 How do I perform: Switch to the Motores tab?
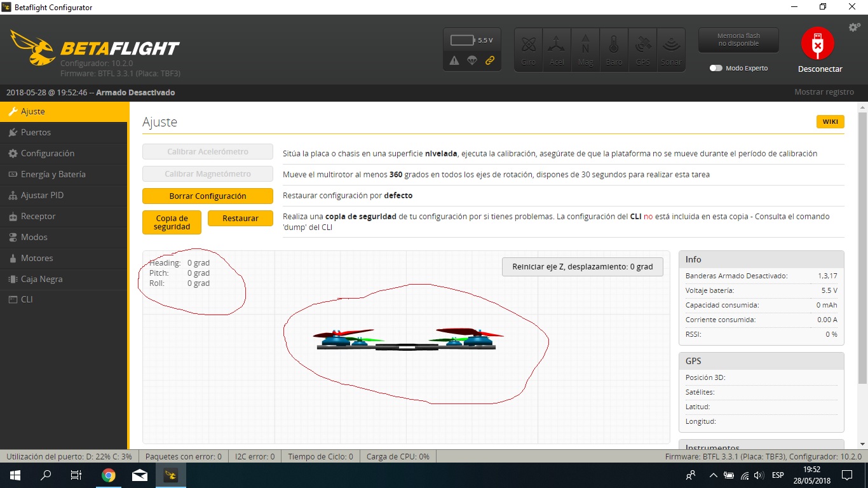click(x=64, y=258)
